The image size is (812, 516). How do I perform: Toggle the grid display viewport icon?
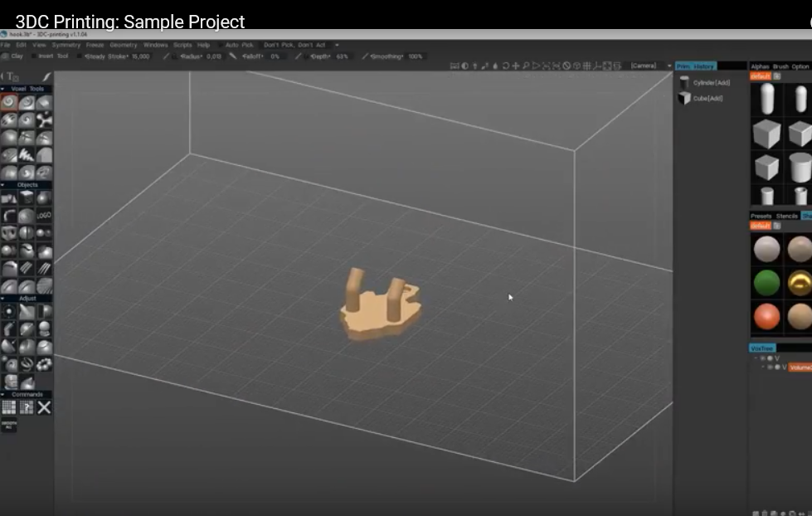586,66
